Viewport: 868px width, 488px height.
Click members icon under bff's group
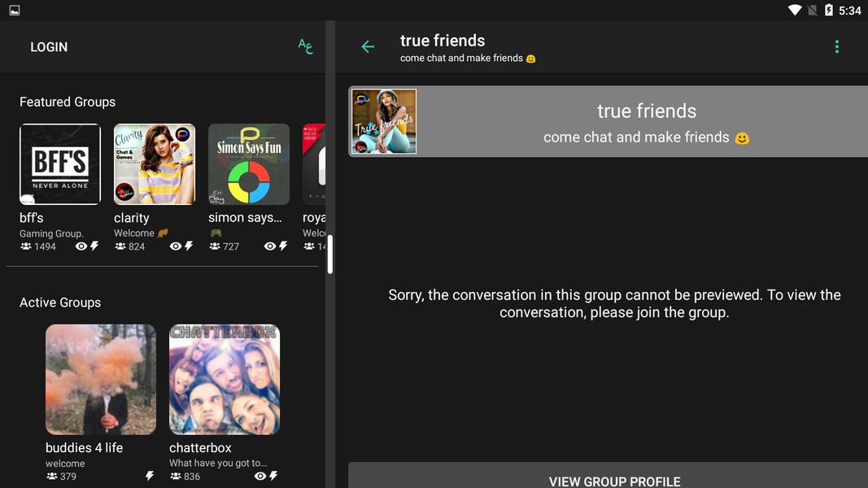26,246
